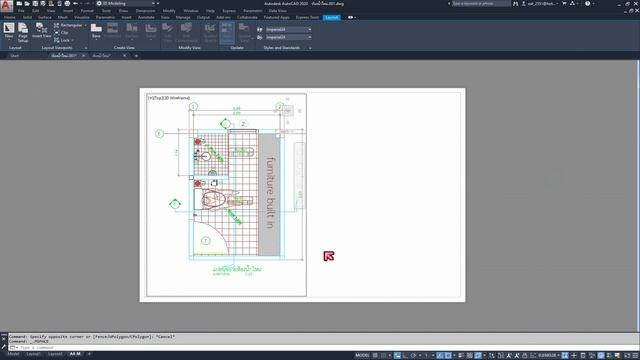
Task: Click the command line customize wrench icon
Action: (x=4, y=347)
